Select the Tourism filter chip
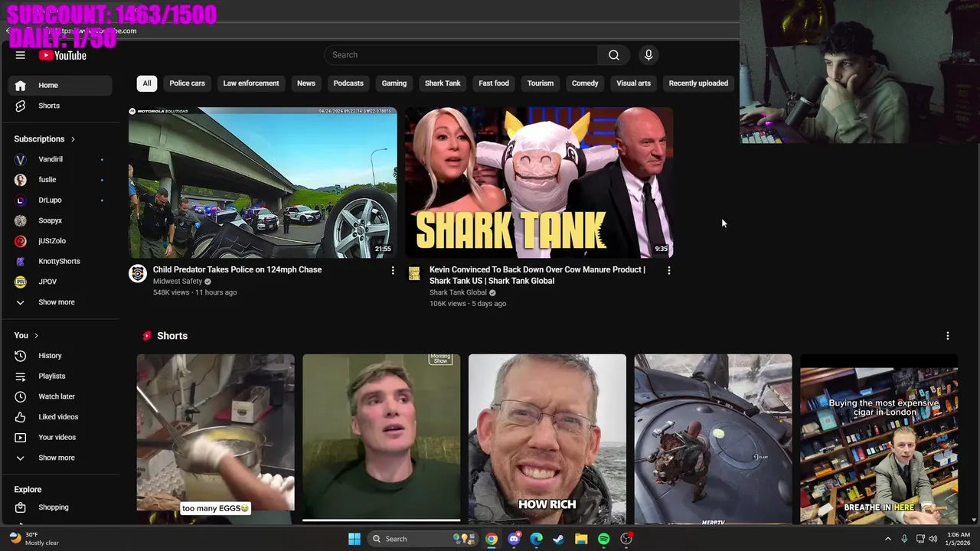 point(541,83)
